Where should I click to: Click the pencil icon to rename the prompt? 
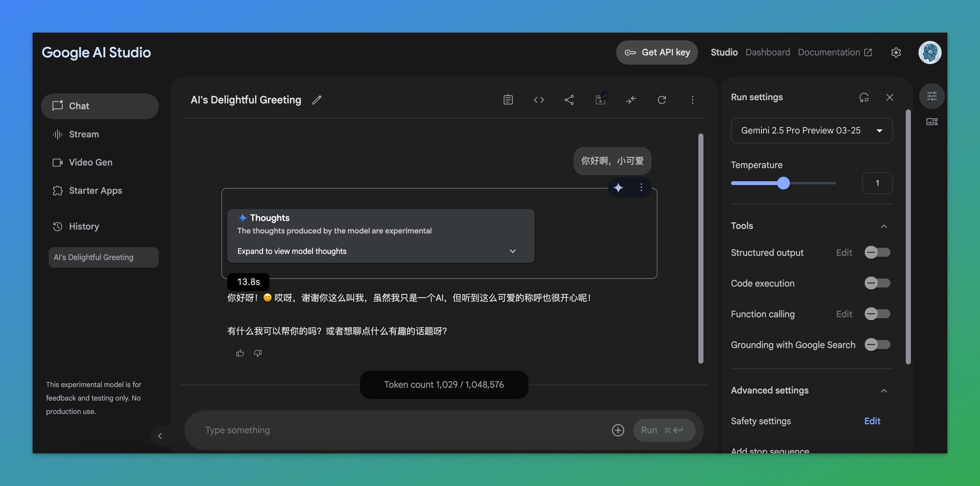(317, 100)
